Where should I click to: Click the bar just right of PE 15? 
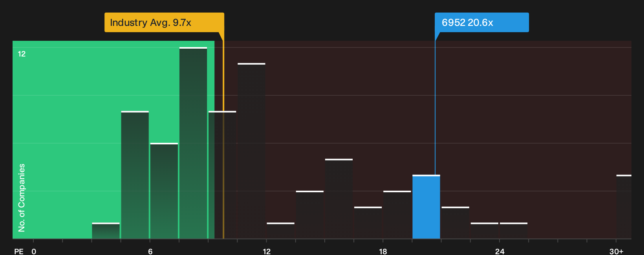pyautogui.click(x=339, y=199)
